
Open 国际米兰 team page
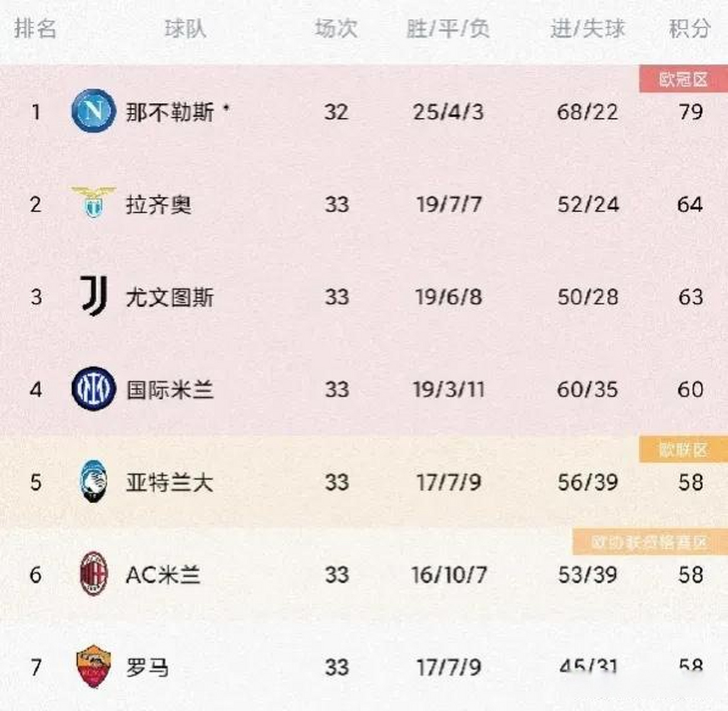coord(169,390)
